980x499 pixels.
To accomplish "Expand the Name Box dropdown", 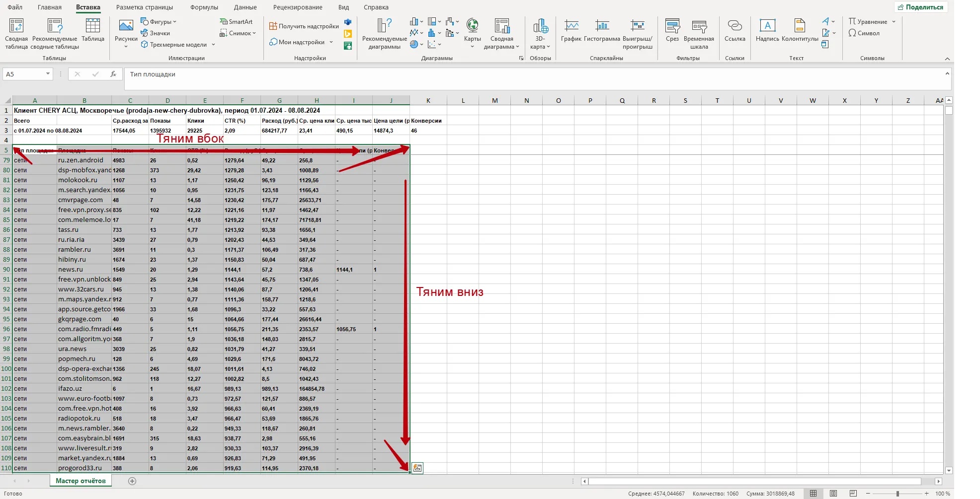I will [x=48, y=74].
